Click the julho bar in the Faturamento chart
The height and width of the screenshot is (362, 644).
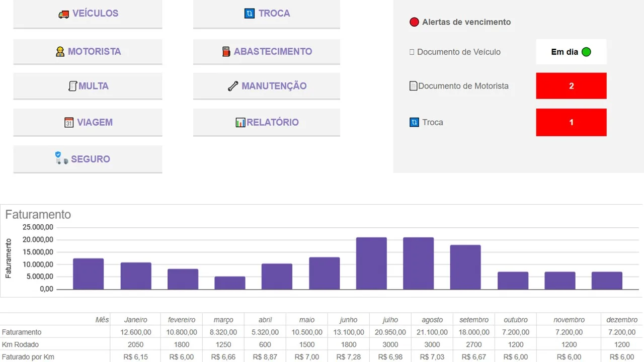tap(371, 262)
